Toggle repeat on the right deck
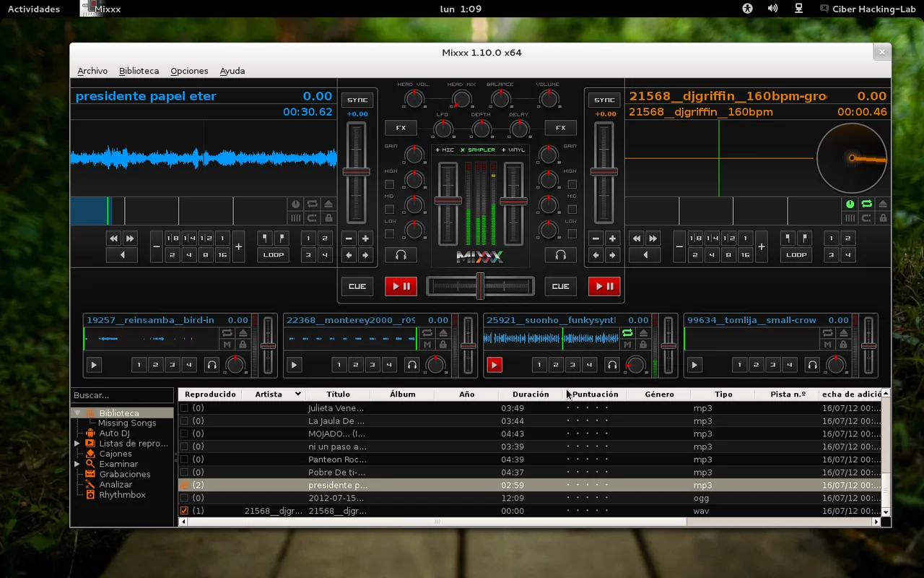The image size is (924, 578). [x=866, y=204]
